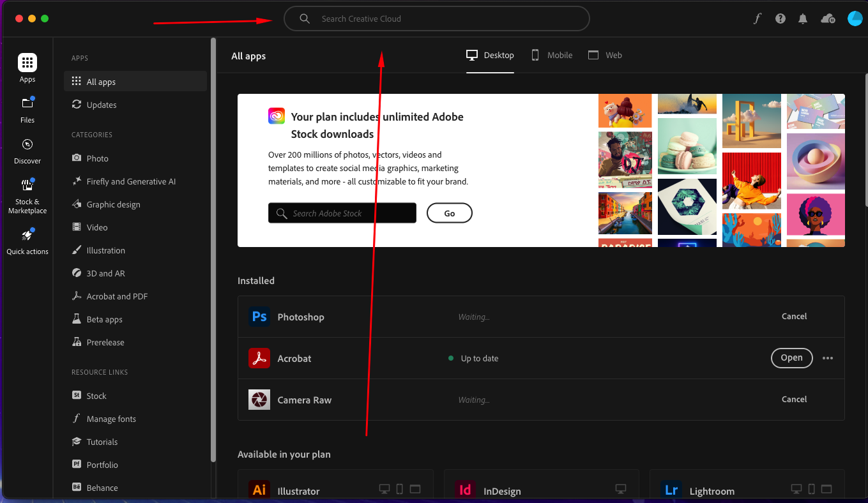Click the sidebar vertical scrollbar

pos(213,249)
